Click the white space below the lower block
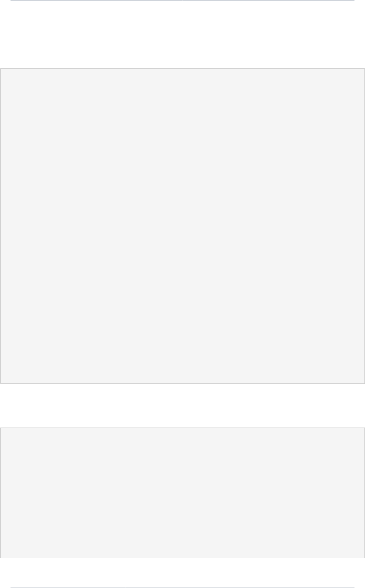The height and width of the screenshot is (588, 365). click(182, 573)
